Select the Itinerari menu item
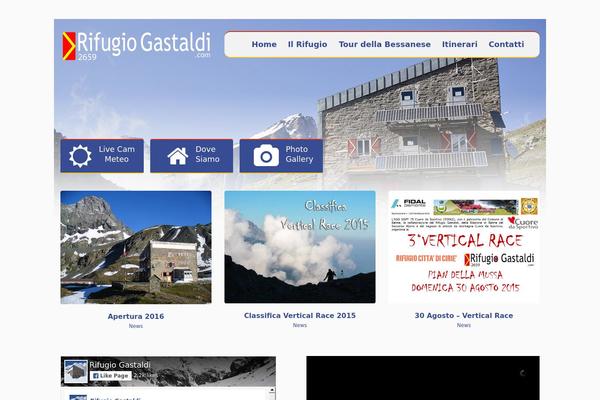600x400 pixels. point(460,44)
